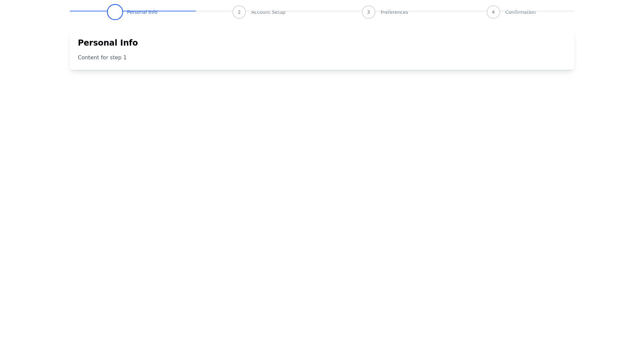Select the step 2 circle indicator
Viewport: 644px width, 362px height.
pyautogui.click(x=239, y=12)
